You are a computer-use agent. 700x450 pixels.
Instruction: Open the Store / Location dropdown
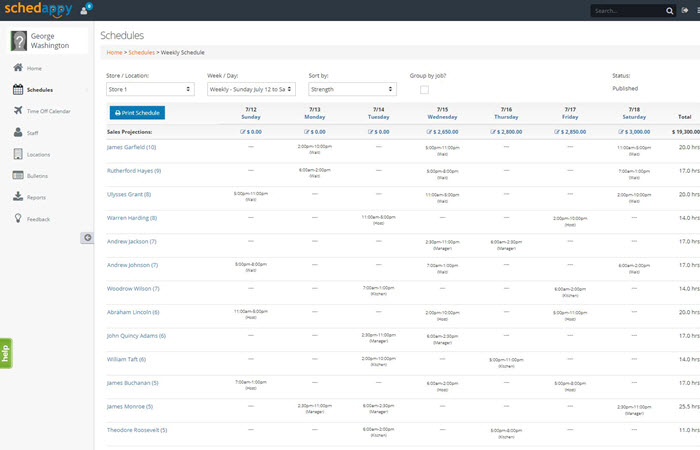[150, 89]
